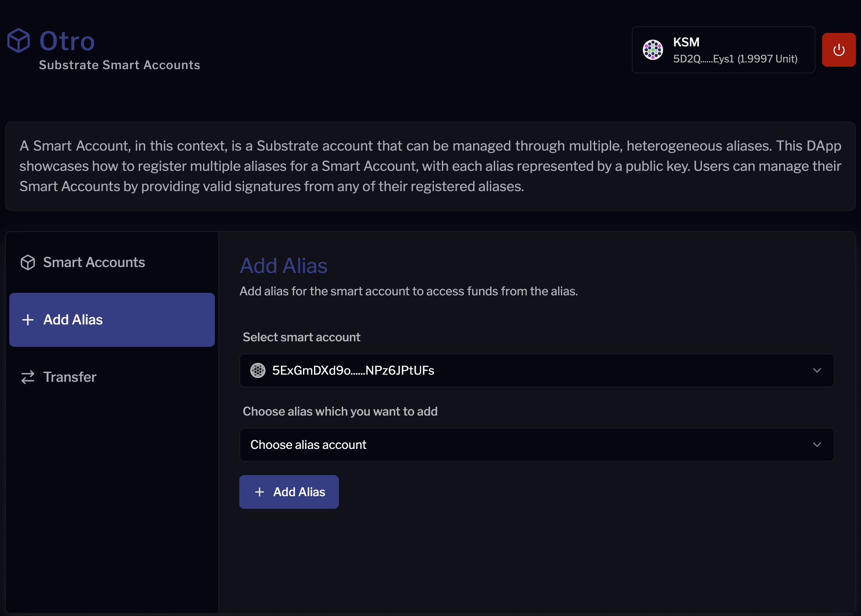Click the plus icon in sidebar Add Alias

pos(28,320)
